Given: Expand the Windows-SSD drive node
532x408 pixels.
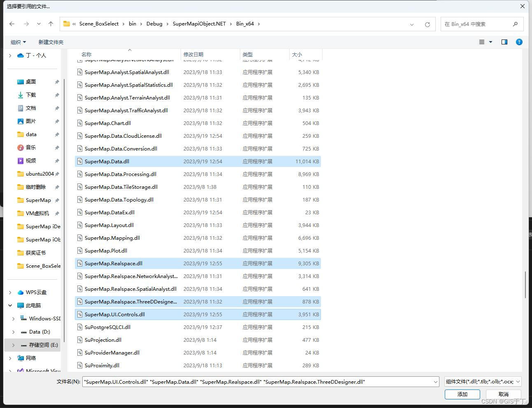Looking at the screenshot, I should coord(13,318).
